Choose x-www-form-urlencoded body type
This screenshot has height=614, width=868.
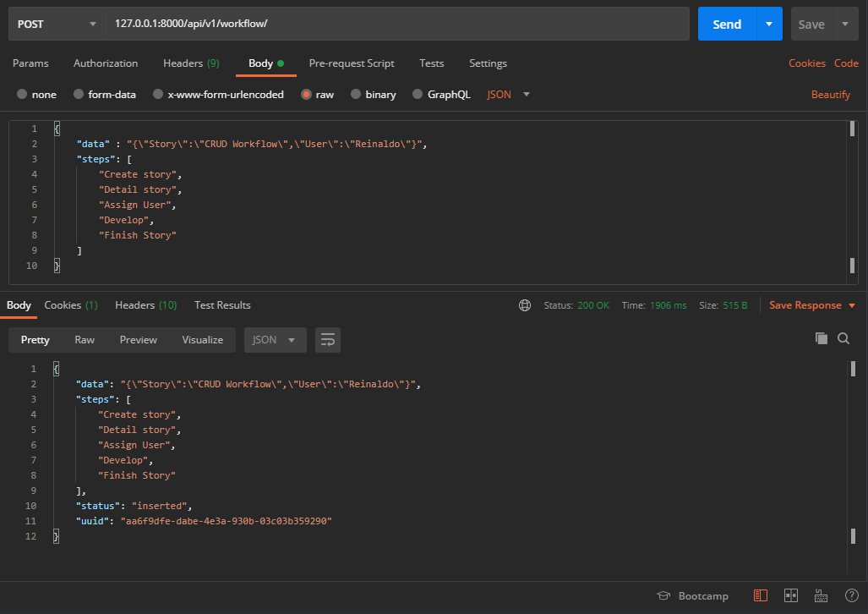(x=158, y=94)
